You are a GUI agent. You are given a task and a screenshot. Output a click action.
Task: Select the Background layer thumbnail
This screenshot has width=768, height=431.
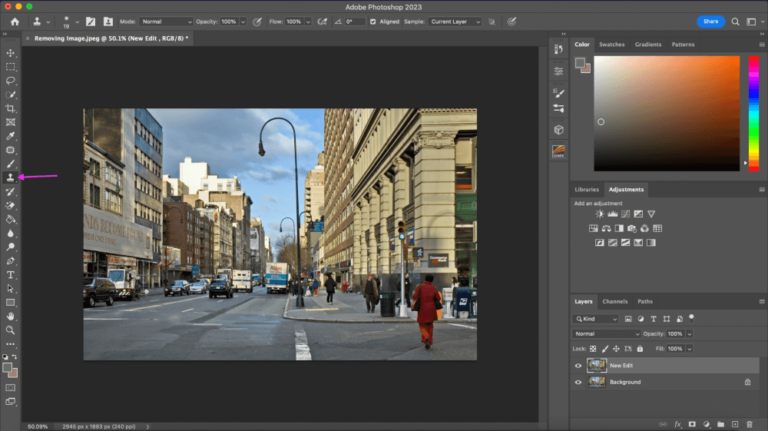[x=596, y=382]
